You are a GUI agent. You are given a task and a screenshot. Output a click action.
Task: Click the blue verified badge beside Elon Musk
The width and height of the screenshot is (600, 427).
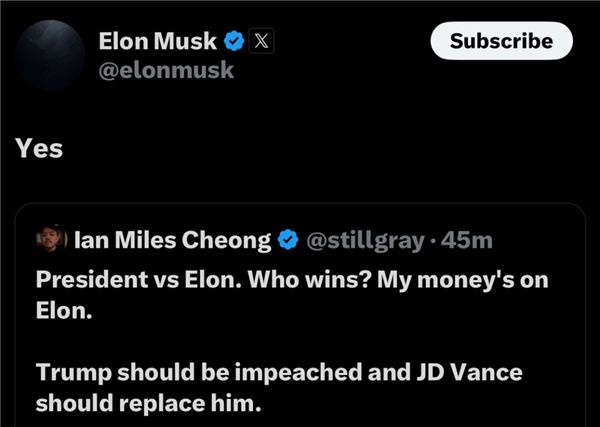(x=234, y=41)
